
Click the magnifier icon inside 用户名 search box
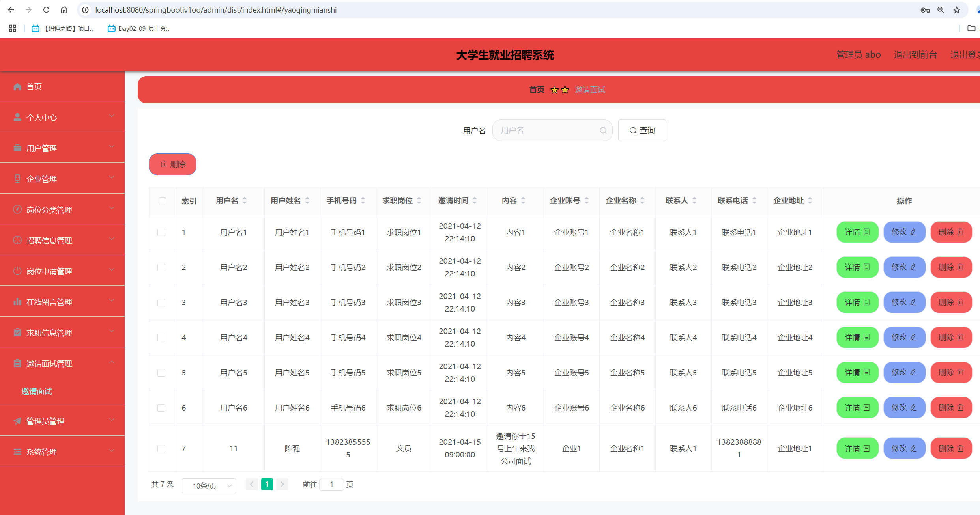[x=603, y=131]
